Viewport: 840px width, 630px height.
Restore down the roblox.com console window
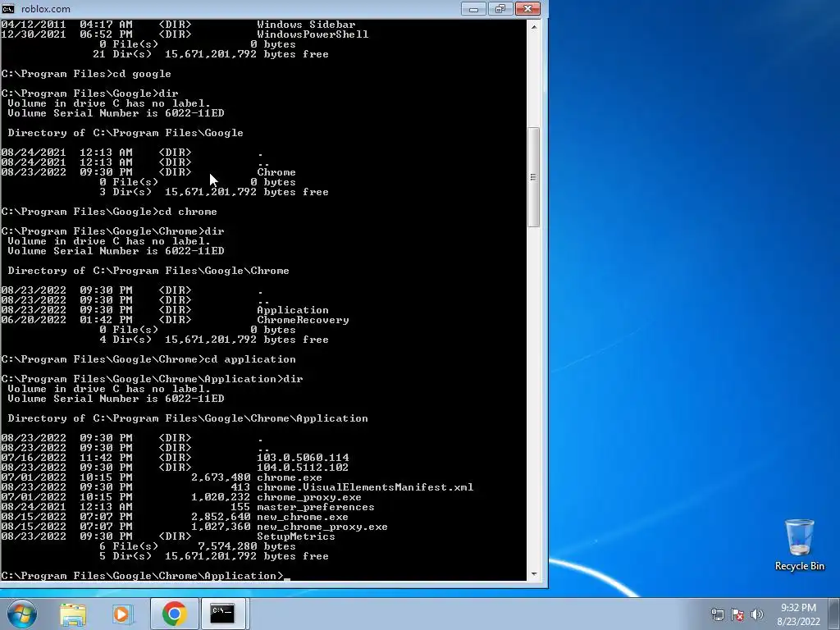(x=500, y=8)
